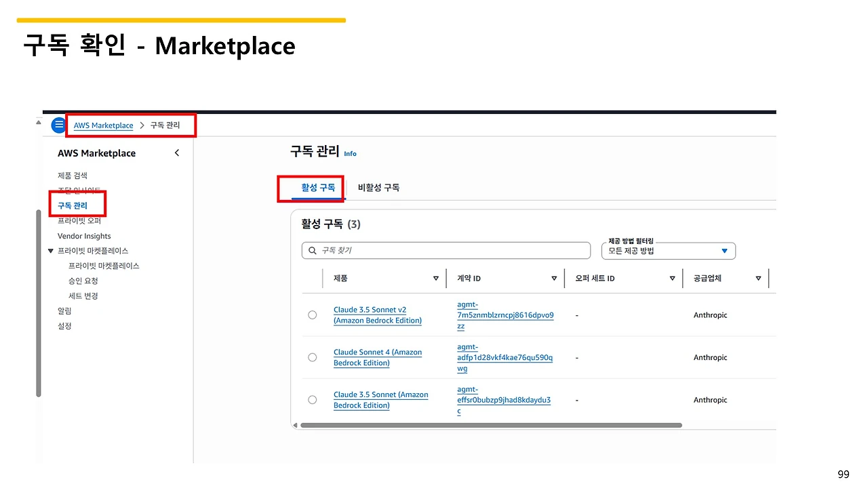Collapse the 프라이빗 마켓플레이스 tree triangle
The height and width of the screenshot is (488, 868).
(50, 251)
